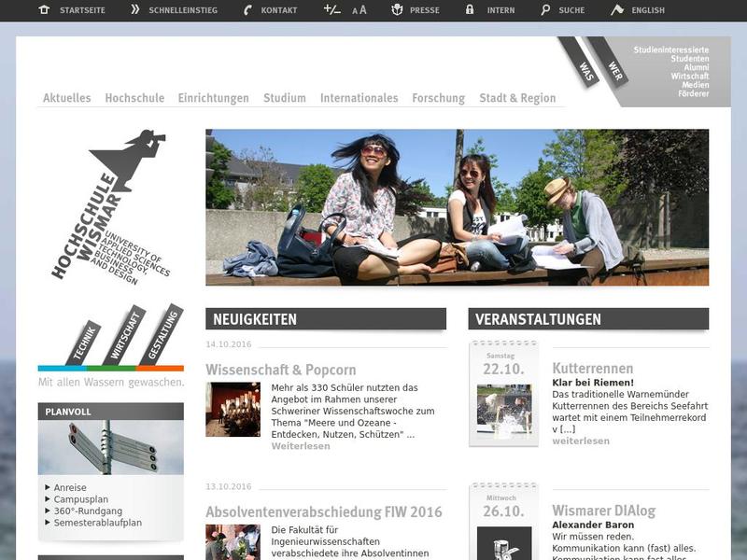Select Wirtschaft audience link
The image size is (747, 560).
pos(690,76)
